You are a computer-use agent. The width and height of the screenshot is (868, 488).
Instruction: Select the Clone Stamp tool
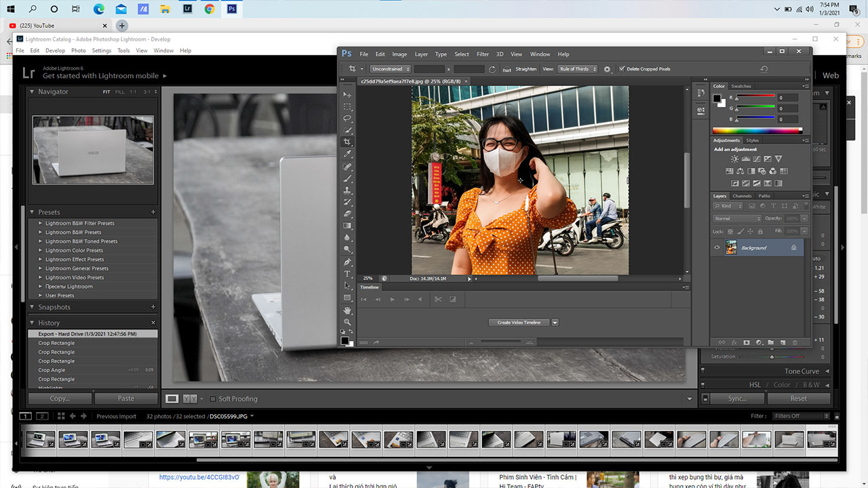[347, 190]
